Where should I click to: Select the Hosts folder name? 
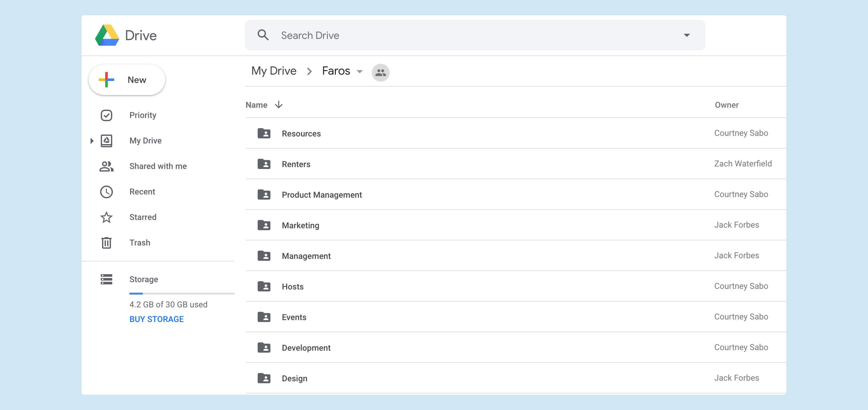293,287
